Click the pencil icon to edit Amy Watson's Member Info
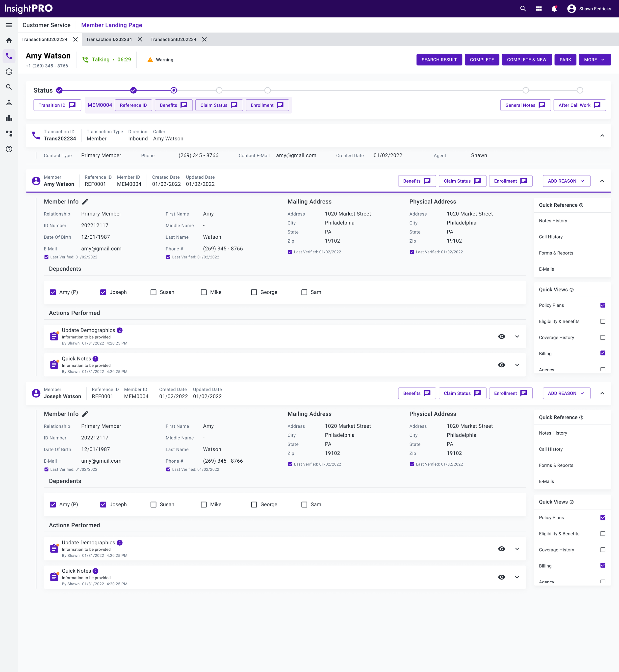The height and width of the screenshot is (672, 619). [x=85, y=202]
